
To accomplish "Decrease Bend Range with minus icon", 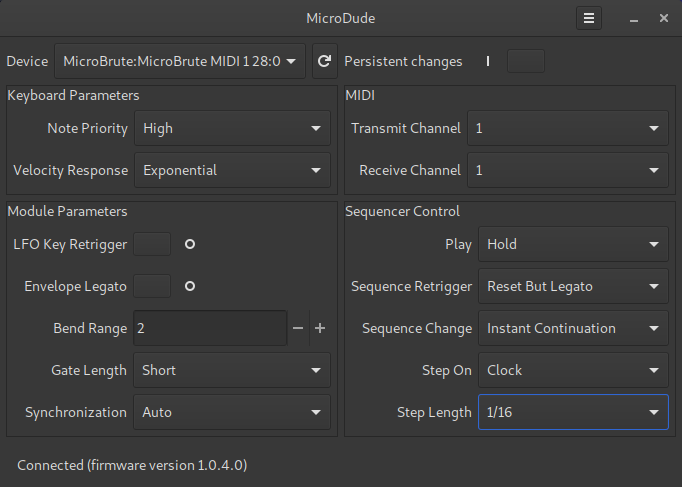I will (298, 328).
